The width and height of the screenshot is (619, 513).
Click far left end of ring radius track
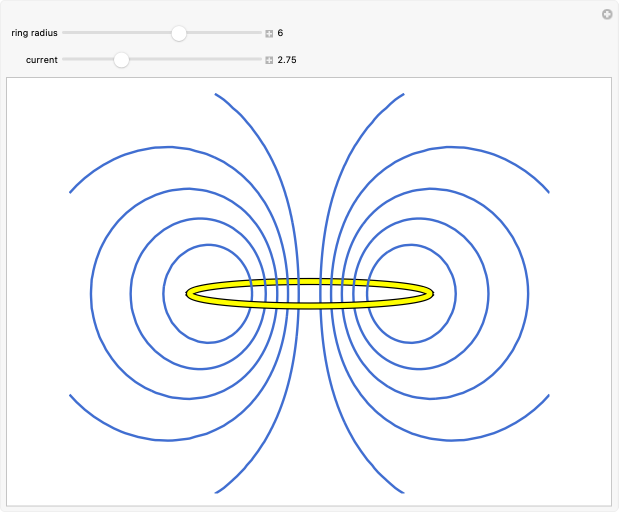click(64, 33)
